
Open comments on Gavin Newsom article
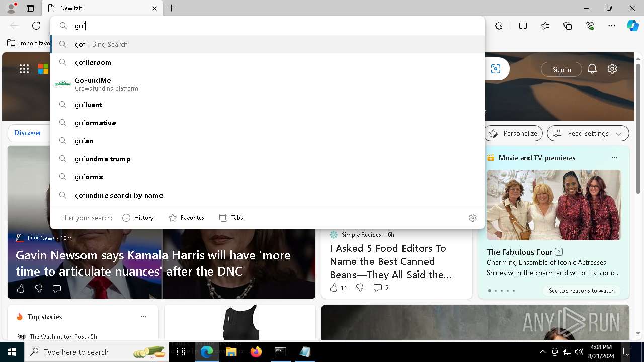click(x=57, y=289)
